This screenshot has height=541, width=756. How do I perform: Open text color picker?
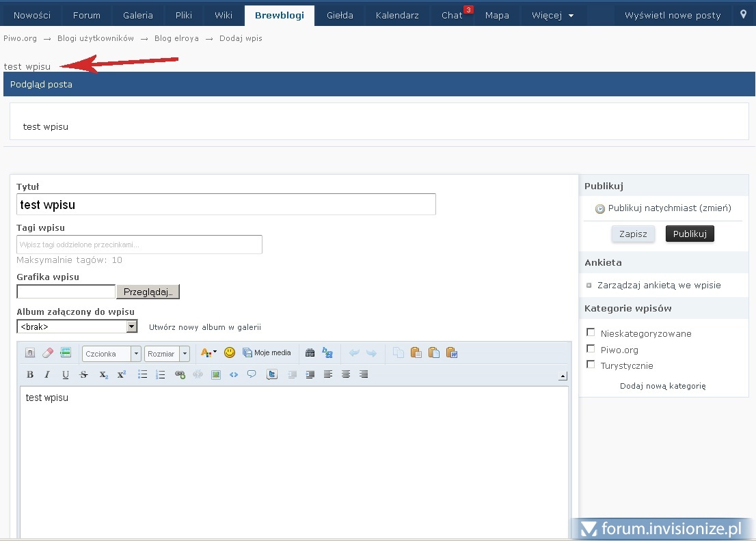[x=208, y=353]
